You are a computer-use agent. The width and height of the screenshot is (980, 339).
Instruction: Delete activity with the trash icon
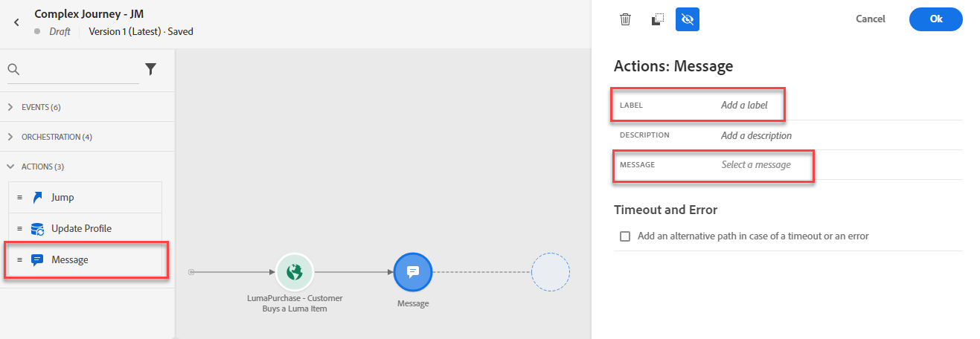coord(625,19)
